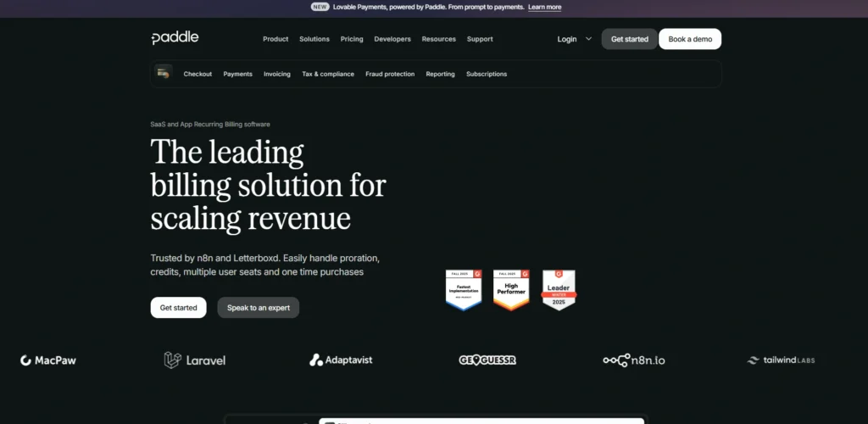
Task: Click the white Get started hero button
Action: (x=178, y=307)
